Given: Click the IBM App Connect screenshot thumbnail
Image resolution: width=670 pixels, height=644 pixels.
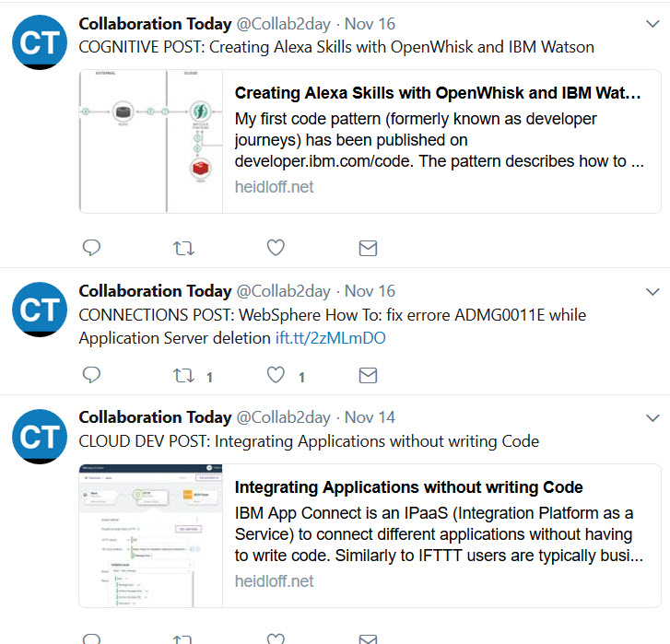Looking at the screenshot, I should click(151, 535).
